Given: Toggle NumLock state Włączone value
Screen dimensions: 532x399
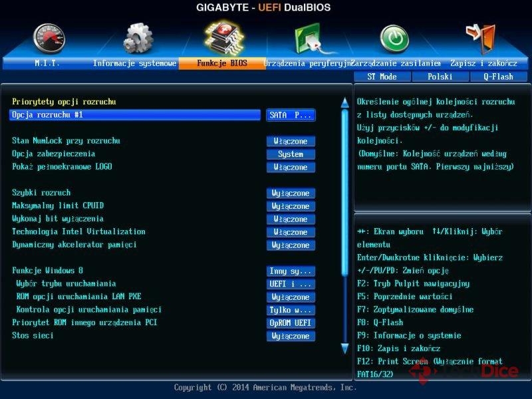Looking at the screenshot, I should pyautogui.click(x=291, y=141).
